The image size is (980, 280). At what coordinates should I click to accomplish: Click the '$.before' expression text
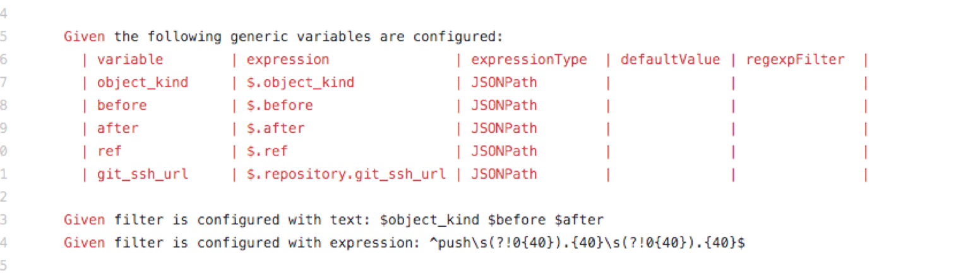pos(279,106)
